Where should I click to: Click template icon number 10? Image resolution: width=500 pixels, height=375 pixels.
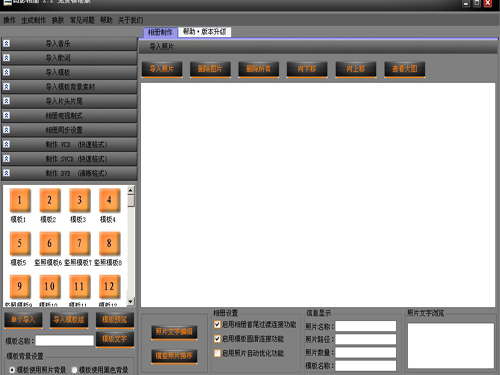pyautogui.click(x=50, y=286)
